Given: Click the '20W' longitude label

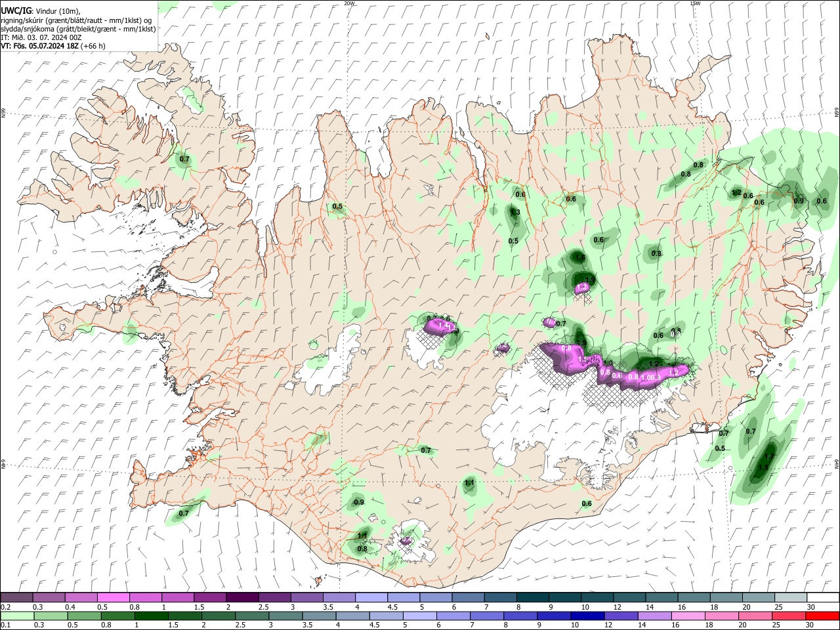Looking at the screenshot, I should 349,3.
